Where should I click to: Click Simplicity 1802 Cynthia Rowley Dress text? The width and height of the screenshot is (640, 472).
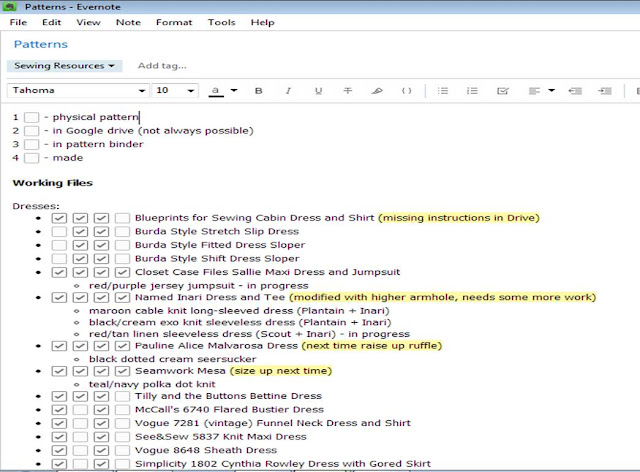pos(283,464)
